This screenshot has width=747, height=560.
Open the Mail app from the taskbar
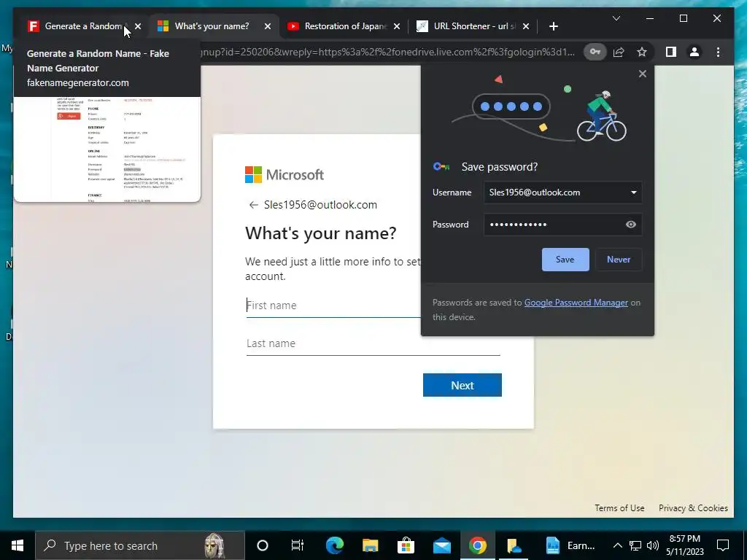(x=441, y=545)
